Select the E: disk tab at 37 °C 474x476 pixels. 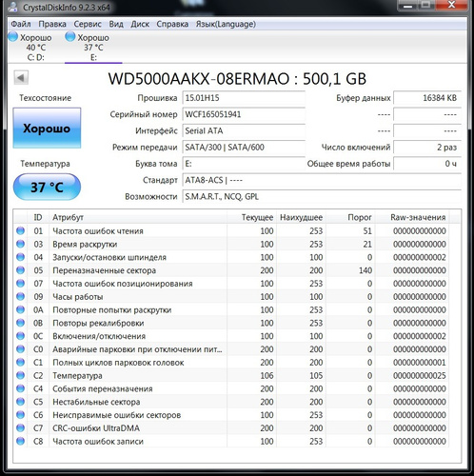coord(93,47)
